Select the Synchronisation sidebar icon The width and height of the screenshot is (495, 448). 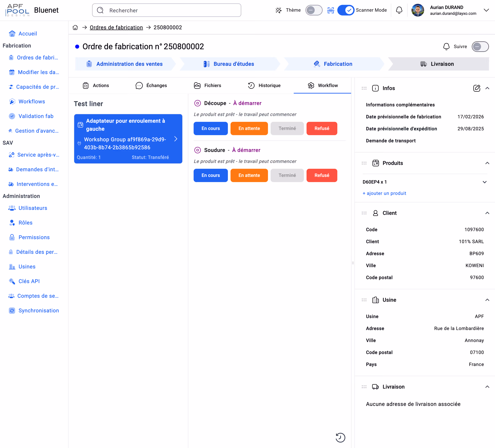[12, 311]
